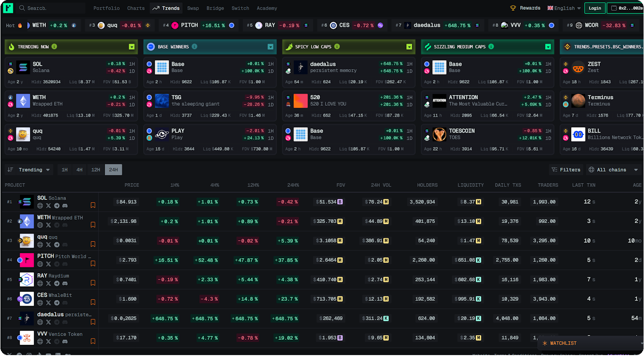Open the X (Twitter) icon for SOL
Screen dimensions: 644x356
click(x=49, y=205)
